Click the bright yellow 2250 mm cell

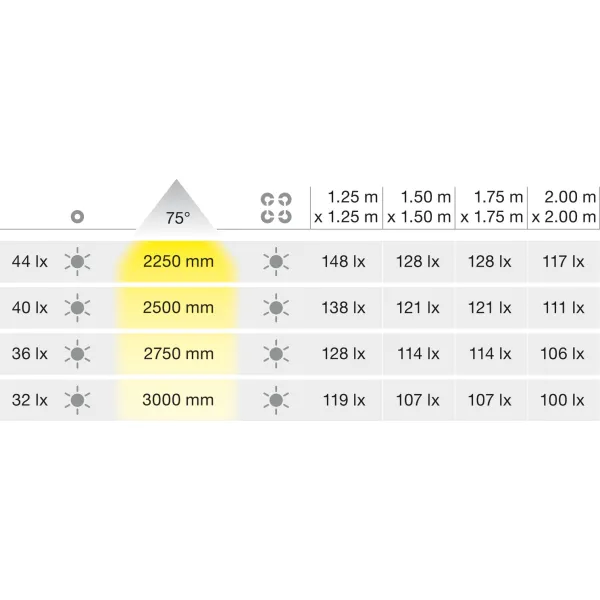click(x=178, y=262)
